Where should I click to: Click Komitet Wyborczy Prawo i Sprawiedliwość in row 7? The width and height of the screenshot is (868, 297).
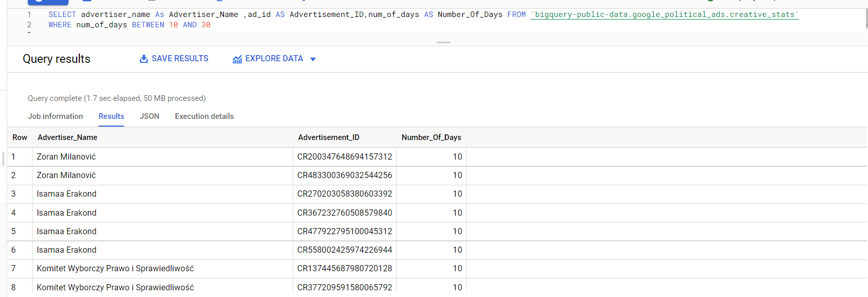115,268
